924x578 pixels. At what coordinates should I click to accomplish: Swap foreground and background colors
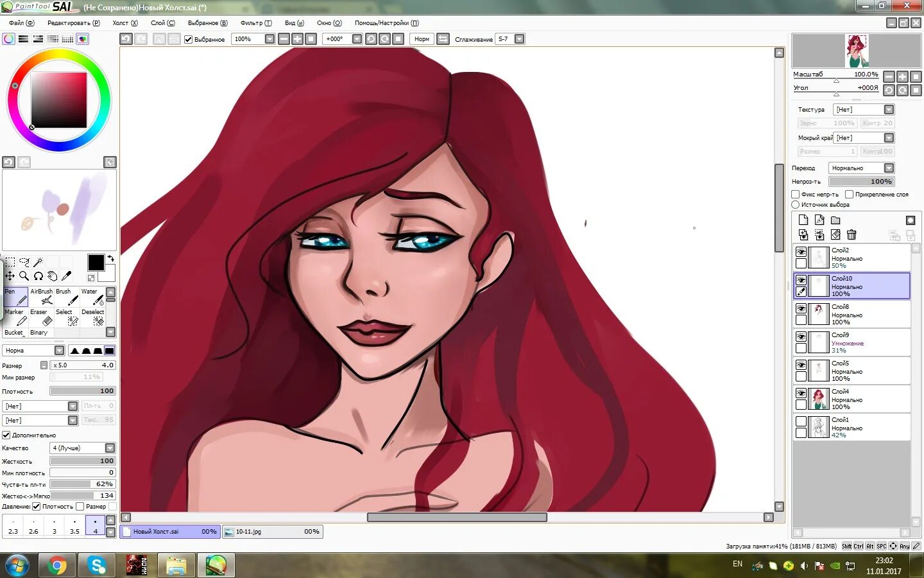pyautogui.click(x=110, y=258)
